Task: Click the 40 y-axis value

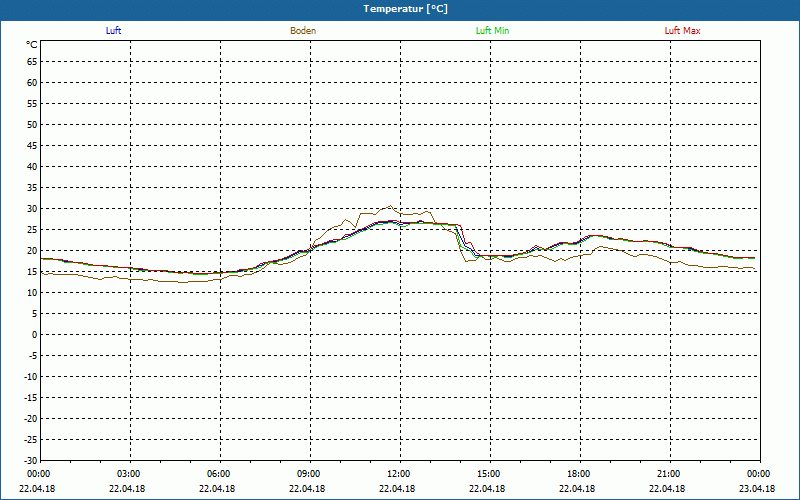Action: point(32,167)
